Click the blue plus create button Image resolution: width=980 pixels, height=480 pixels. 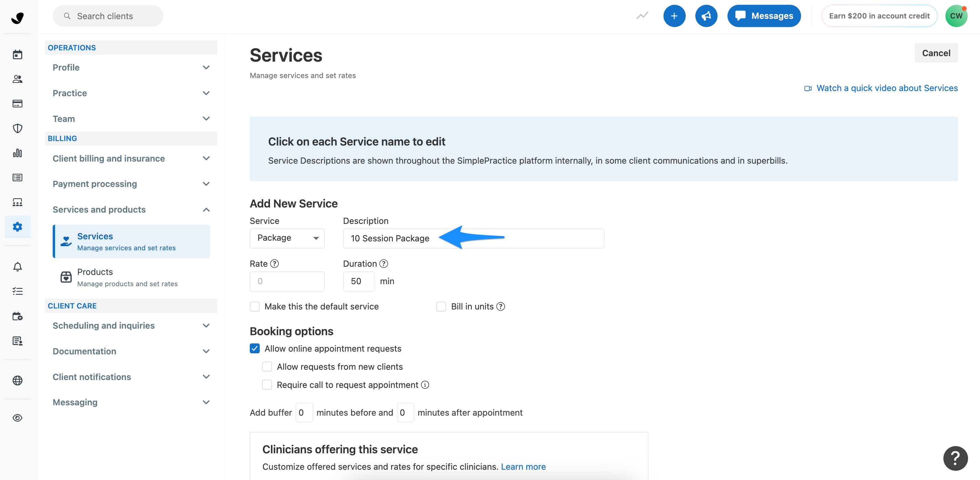click(674, 16)
